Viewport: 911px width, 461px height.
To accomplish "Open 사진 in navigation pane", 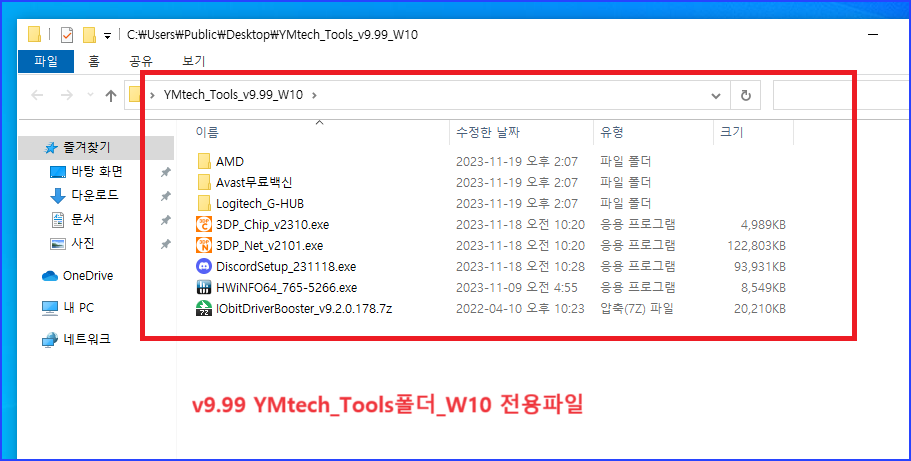I will point(83,244).
